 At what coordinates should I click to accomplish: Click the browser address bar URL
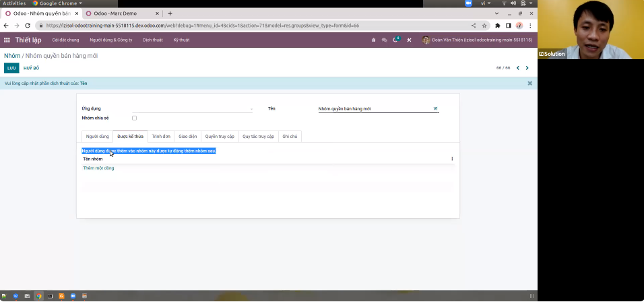point(203,26)
